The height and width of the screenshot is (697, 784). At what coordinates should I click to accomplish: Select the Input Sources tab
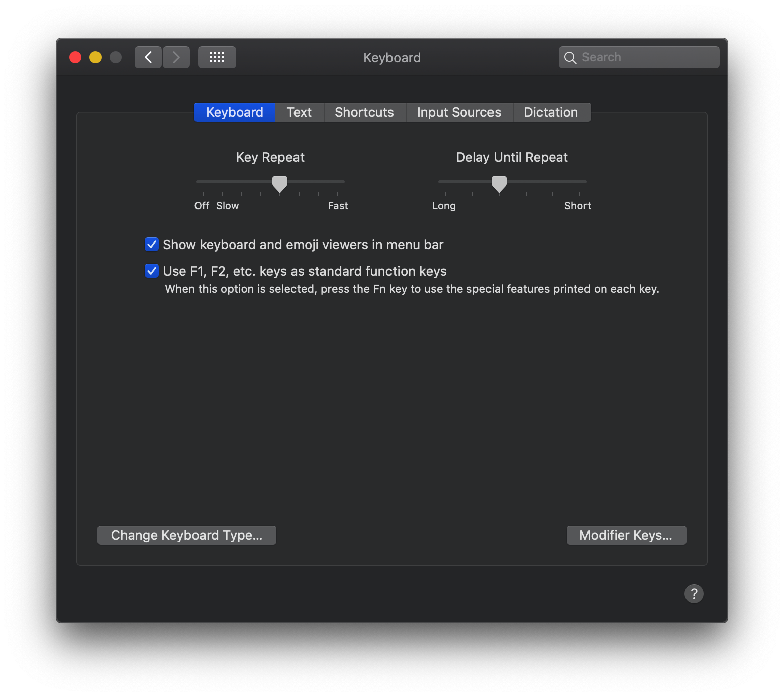(x=459, y=112)
